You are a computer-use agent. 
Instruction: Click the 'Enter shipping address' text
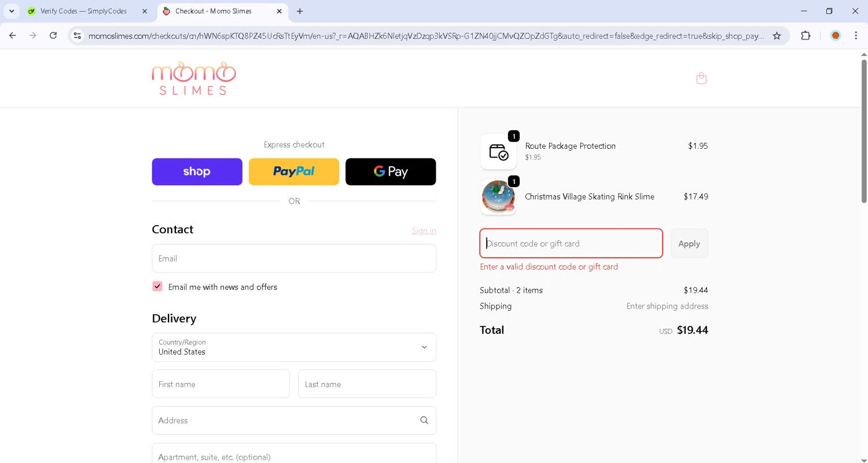[x=667, y=306]
